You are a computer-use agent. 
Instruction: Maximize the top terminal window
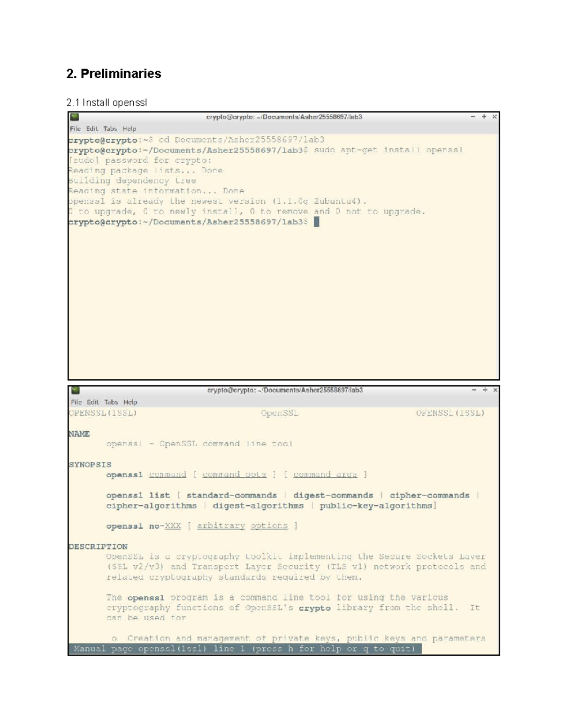(x=484, y=117)
